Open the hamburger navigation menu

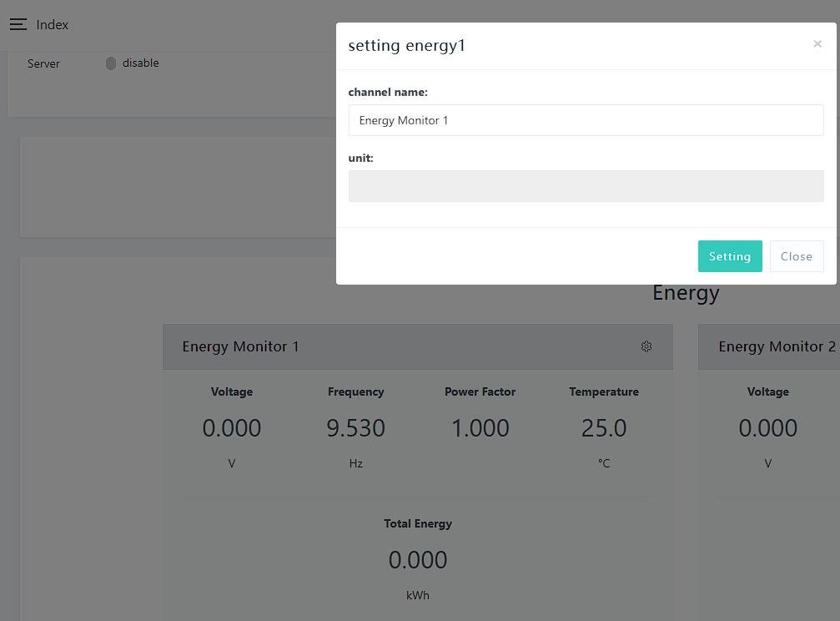coord(18,25)
